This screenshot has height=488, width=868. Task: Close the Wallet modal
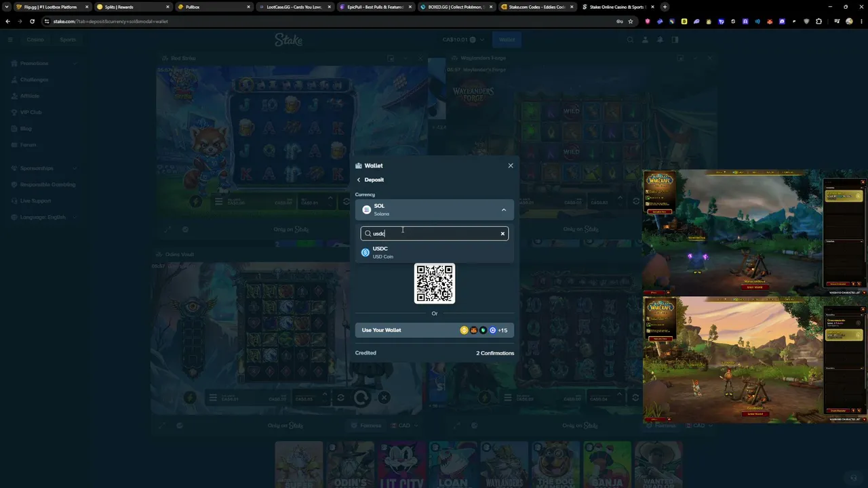point(511,165)
